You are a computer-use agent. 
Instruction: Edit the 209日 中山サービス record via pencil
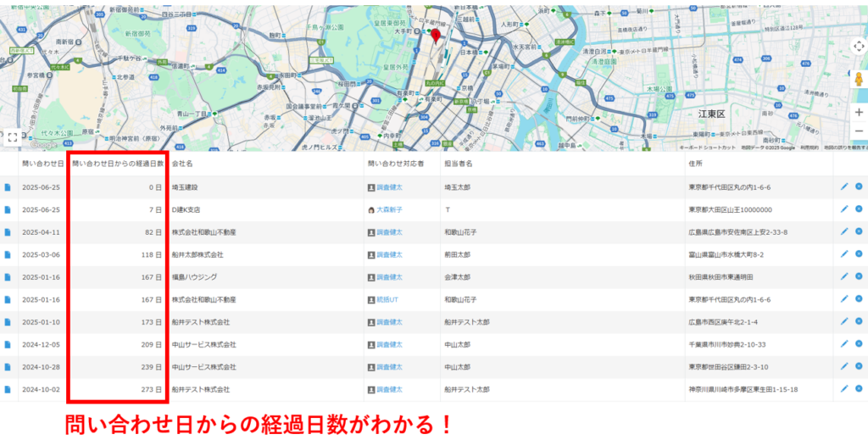click(844, 343)
